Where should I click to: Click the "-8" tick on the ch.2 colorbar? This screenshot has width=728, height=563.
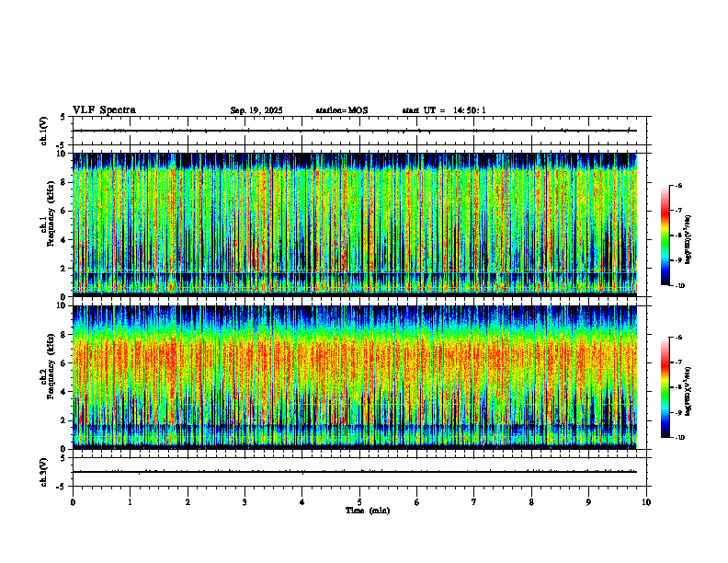(x=678, y=388)
